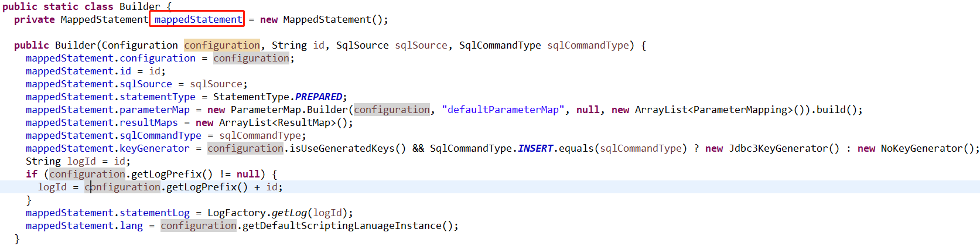Click 'mappedStatement.parameterMap' field reference

pyautogui.click(x=108, y=110)
